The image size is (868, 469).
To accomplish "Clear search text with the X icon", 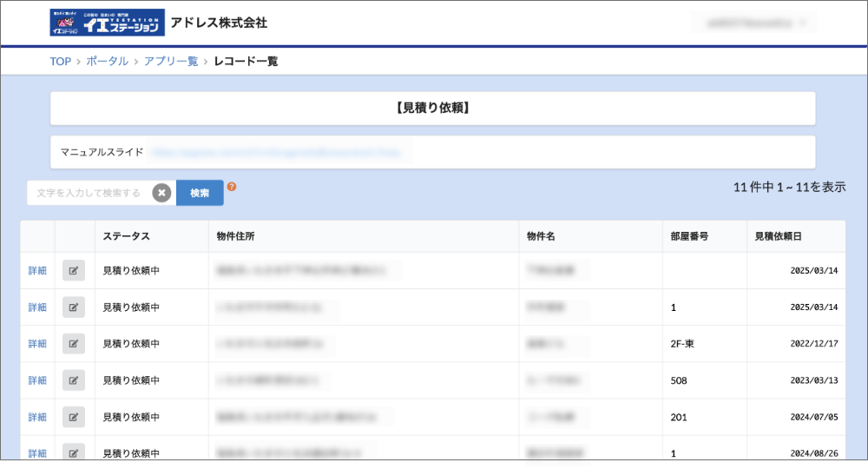I will pos(161,193).
